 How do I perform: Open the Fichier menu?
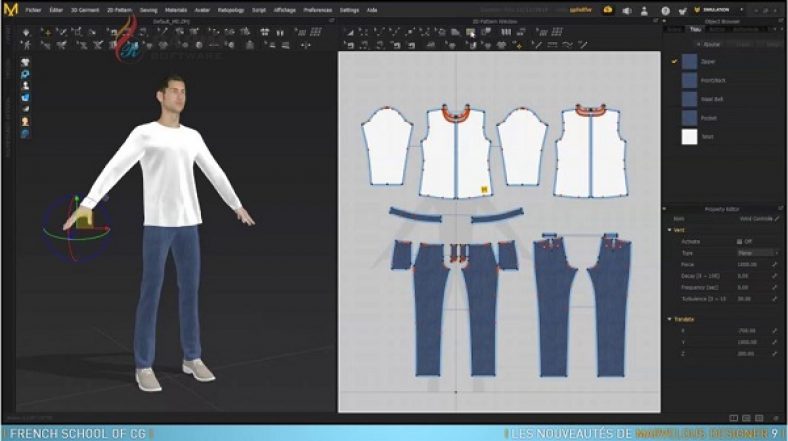point(33,9)
